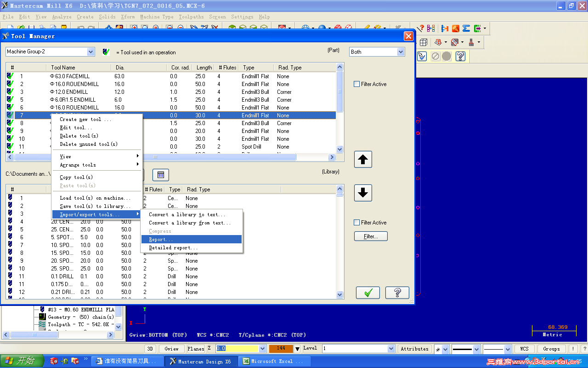This screenshot has width=588, height=368.
Task: Enable the upper Filter Active checkbox
Action: pos(356,84)
